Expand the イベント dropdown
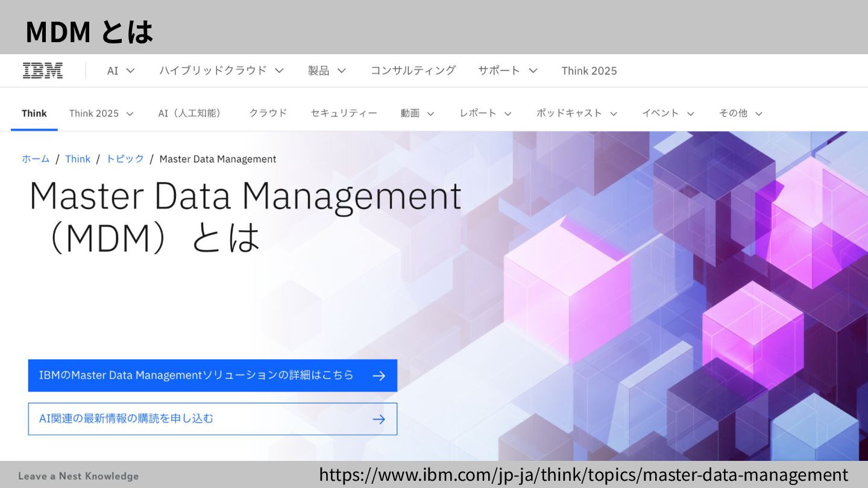Image resolution: width=868 pixels, height=488 pixels. 668,113
